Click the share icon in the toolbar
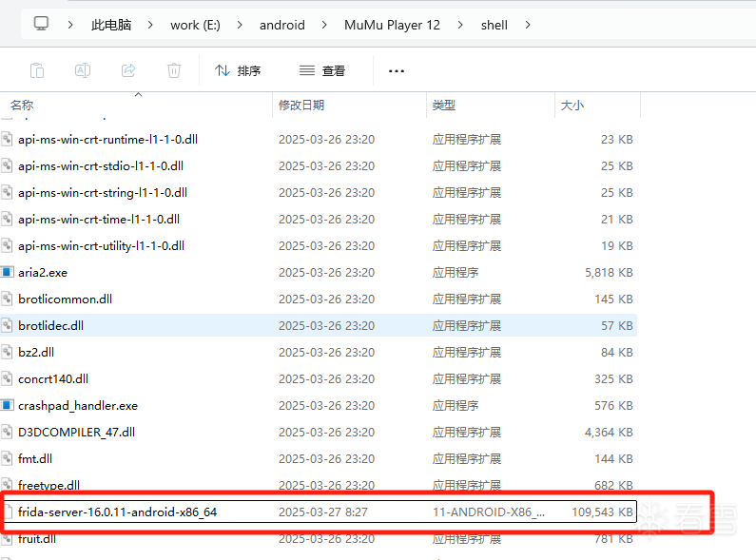The image size is (756, 560). click(x=128, y=71)
